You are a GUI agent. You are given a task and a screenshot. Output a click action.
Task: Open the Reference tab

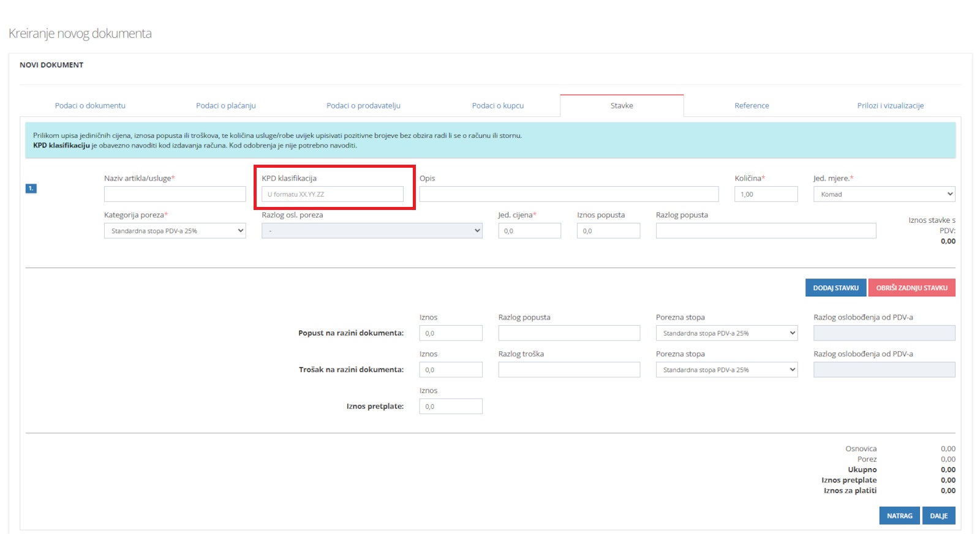752,106
